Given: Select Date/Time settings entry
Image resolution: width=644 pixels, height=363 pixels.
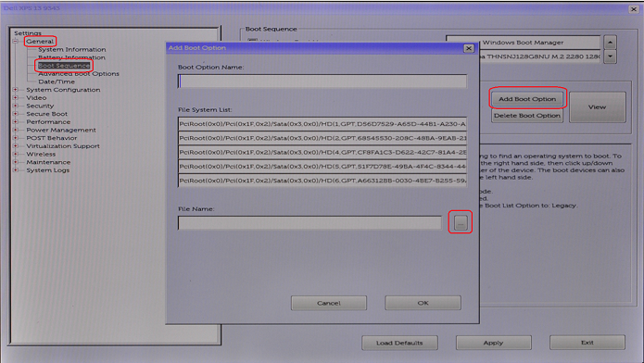Looking at the screenshot, I should [57, 81].
